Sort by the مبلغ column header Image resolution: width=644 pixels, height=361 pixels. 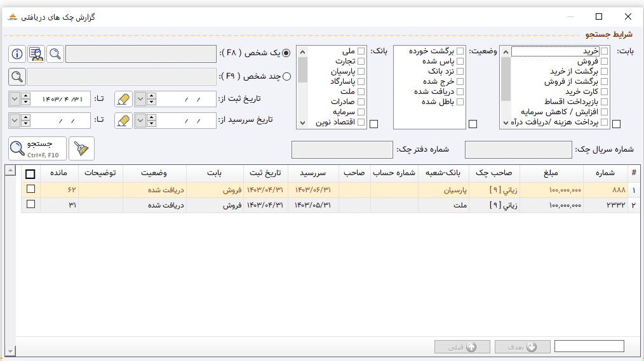(x=551, y=173)
